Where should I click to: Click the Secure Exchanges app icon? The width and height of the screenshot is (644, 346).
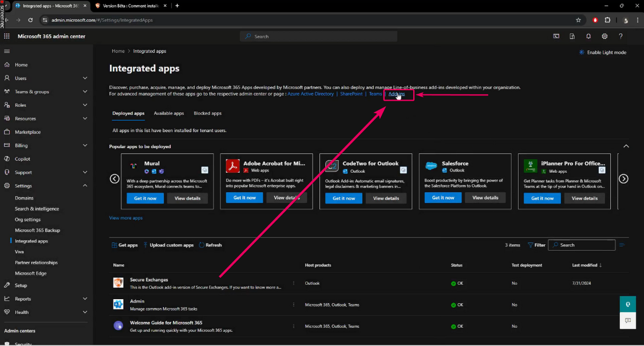(x=118, y=283)
